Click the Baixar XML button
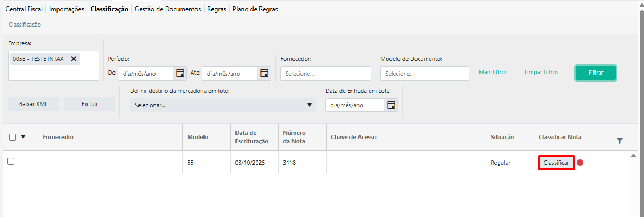 click(x=34, y=104)
